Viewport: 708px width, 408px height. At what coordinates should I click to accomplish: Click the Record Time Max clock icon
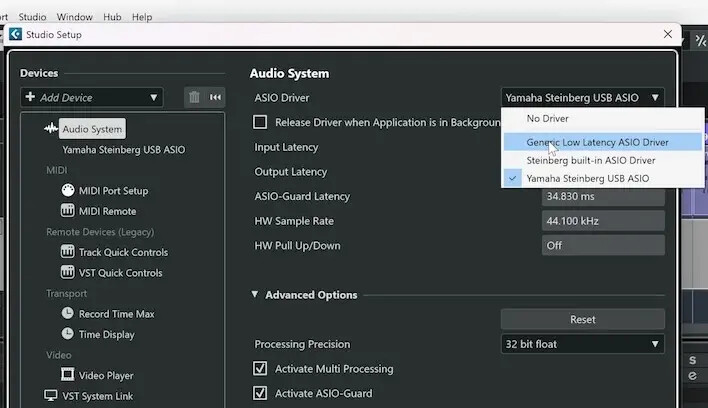coord(68,313)
